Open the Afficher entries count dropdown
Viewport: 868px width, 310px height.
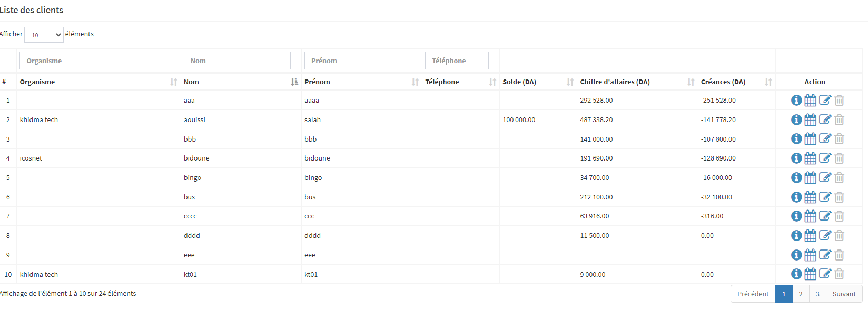pyautogui.click(x=44, y=35)
